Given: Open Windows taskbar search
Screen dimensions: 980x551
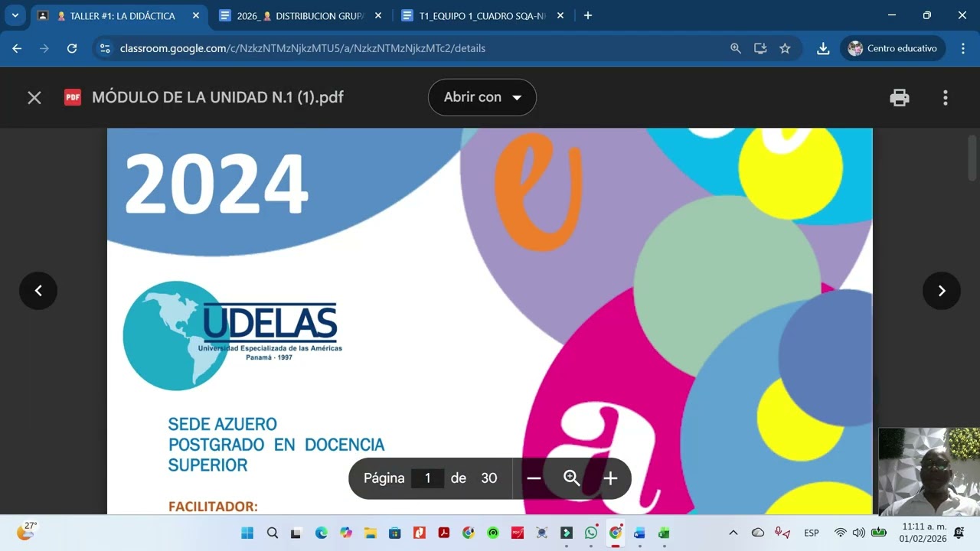Looking at the screenshot, I should pos(272,533).
